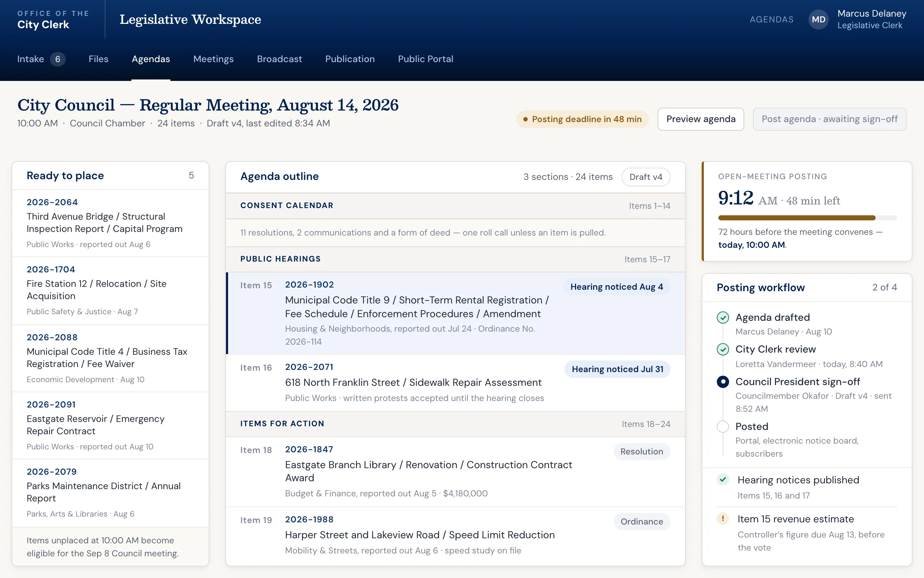Click Item 15 revenue estimate label
The width and height of the screenshot is (924, 578).
796,519
